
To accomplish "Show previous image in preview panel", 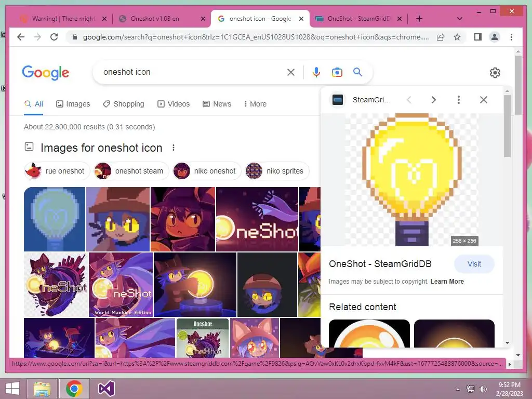I will point(409,100).
